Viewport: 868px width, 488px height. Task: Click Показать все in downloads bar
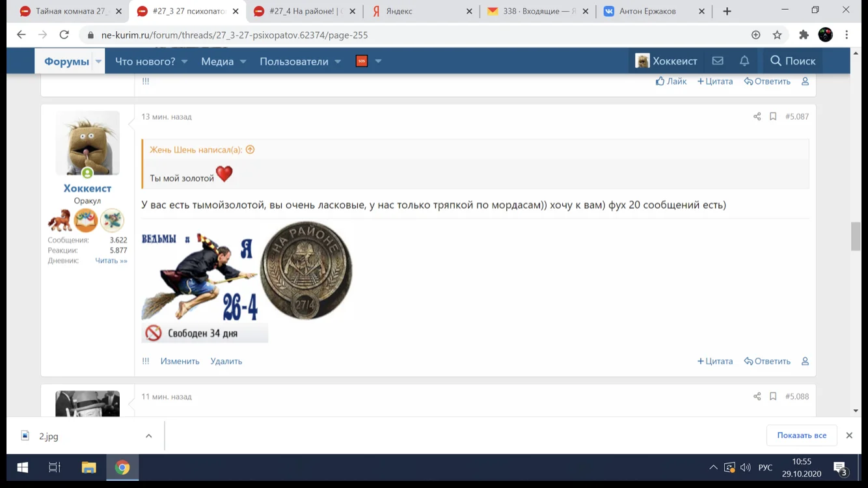click(x=802, y=435)
